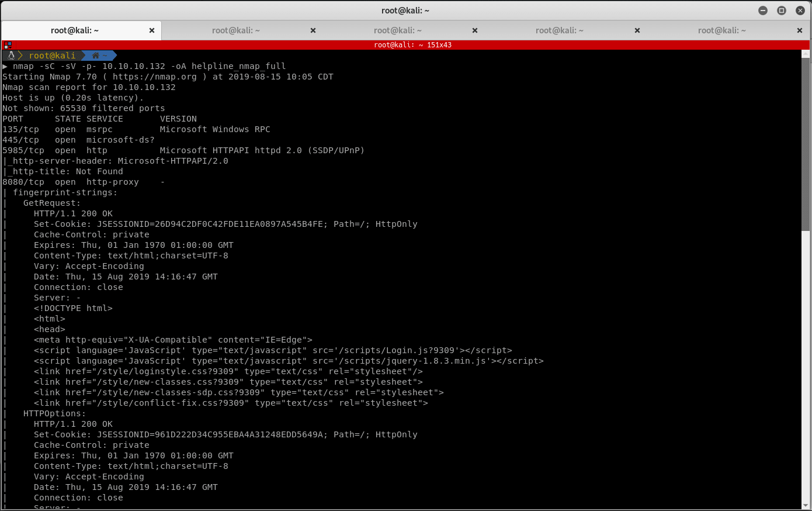Click '_http-server-header: Microsoft-HTTPAPI/2.0' line

pyautogui.click(x=115, y=161)
